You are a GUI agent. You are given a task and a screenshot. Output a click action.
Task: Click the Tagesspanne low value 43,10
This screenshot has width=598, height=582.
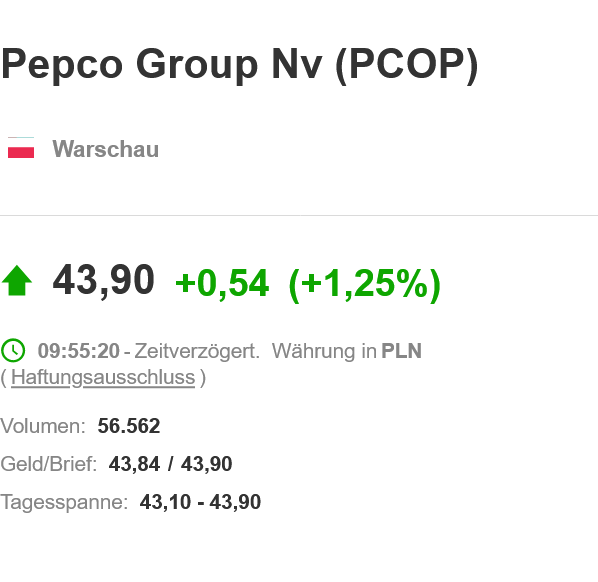[x=165, y=502]
